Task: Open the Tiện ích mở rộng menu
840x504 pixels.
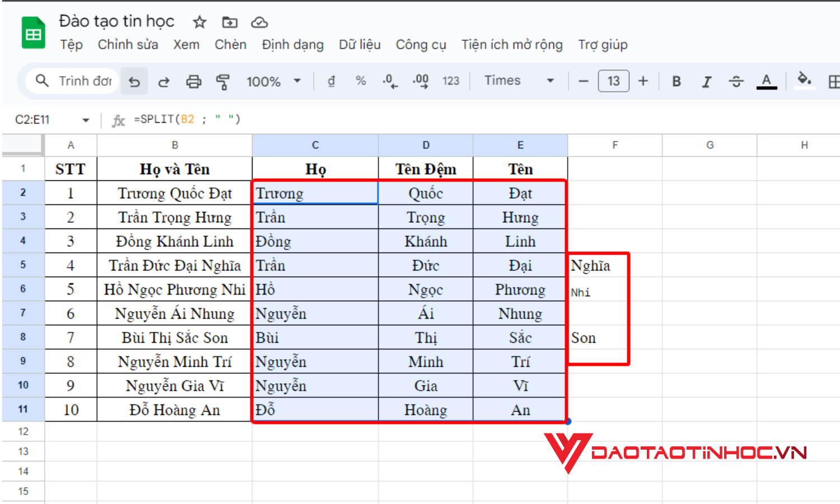Action: point(512,45)
